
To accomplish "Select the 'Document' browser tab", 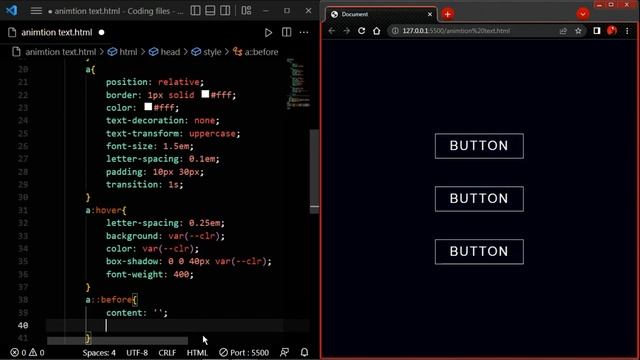I will click(x=381, y=14).
